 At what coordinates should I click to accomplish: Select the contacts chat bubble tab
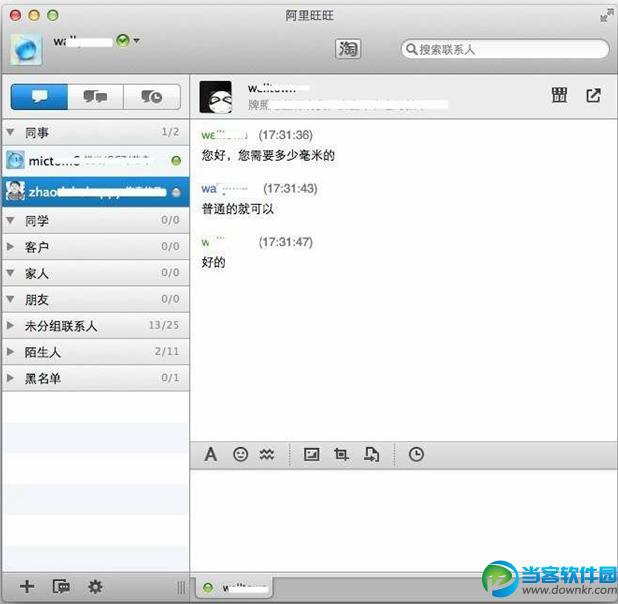point(39,97)
